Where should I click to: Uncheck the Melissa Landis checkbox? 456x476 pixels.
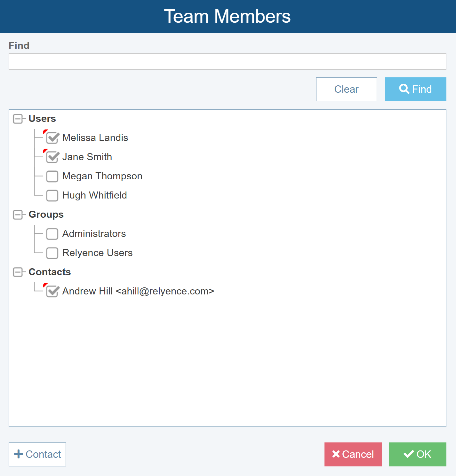[52, 138]
